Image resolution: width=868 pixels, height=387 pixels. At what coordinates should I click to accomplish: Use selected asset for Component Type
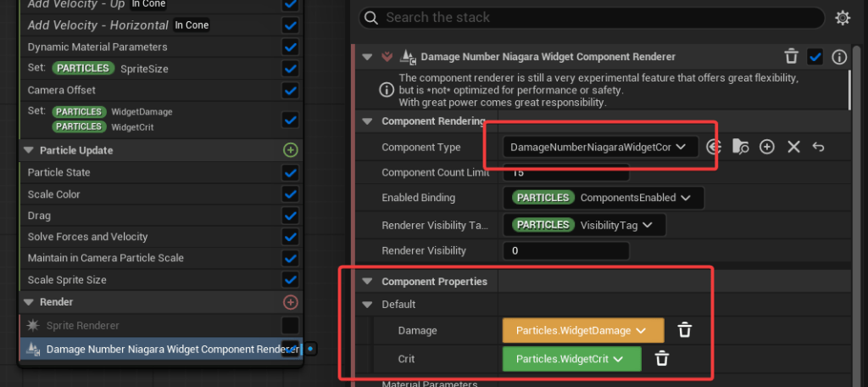point(714,147)
